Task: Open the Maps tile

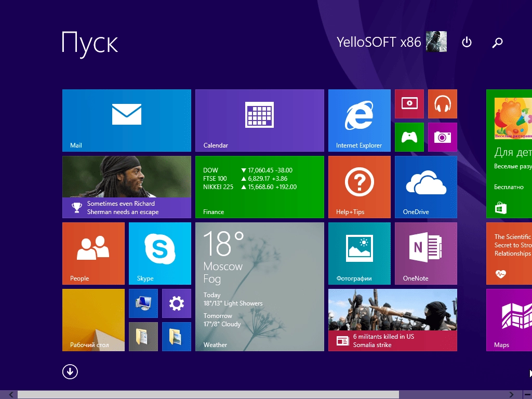Action: coord(509,320)
